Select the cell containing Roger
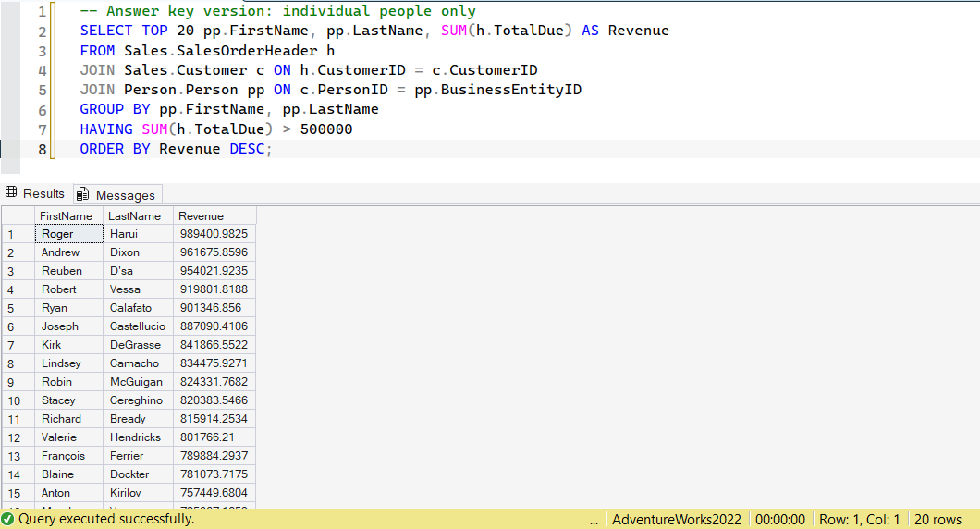 (68, 234)
